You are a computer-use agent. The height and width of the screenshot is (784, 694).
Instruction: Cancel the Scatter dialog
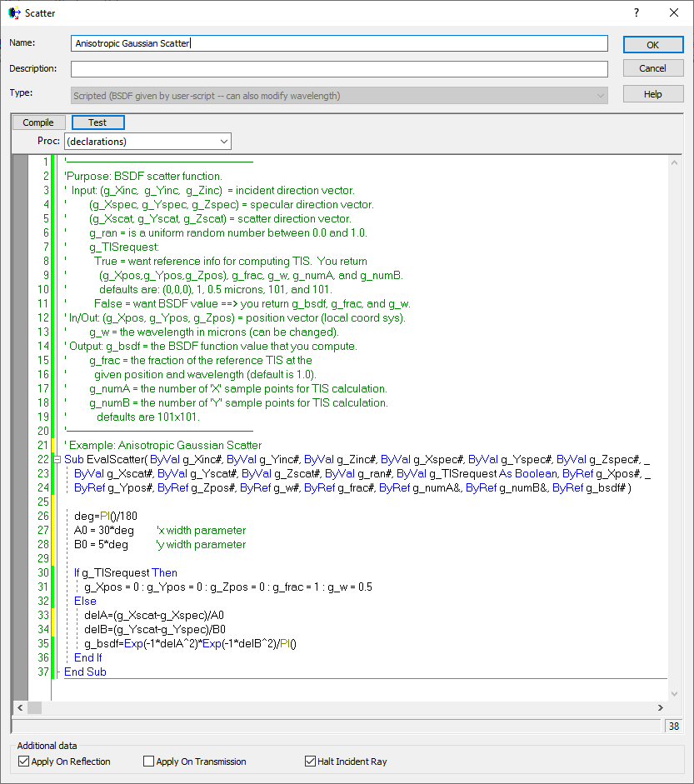pos(653,69)
